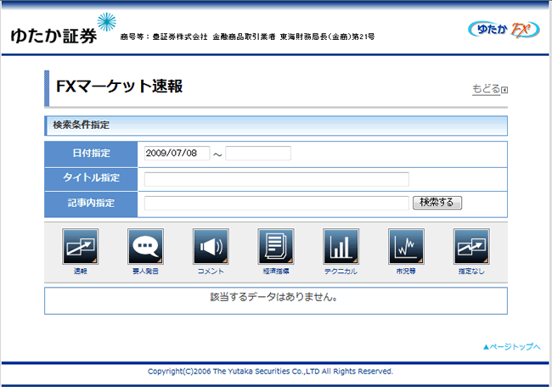Click the 該当するデータはありません message
Viewport: 552px width, 392px height.
click(274, 297)
